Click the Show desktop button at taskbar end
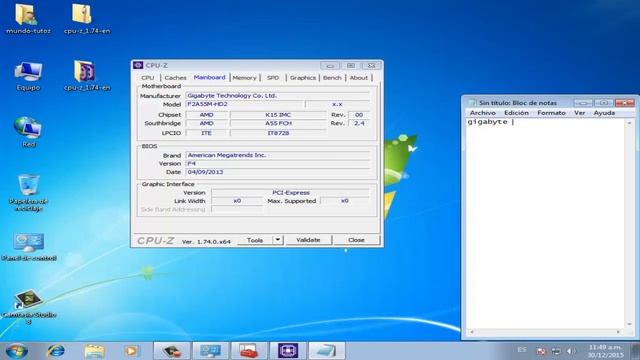The width and height of the screenshot is (640, 360). [x=635, y=351]
